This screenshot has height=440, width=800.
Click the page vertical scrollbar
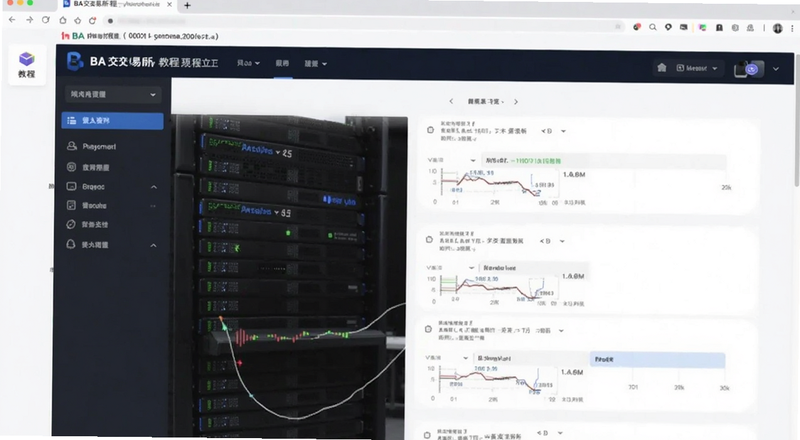pos(797,119)
